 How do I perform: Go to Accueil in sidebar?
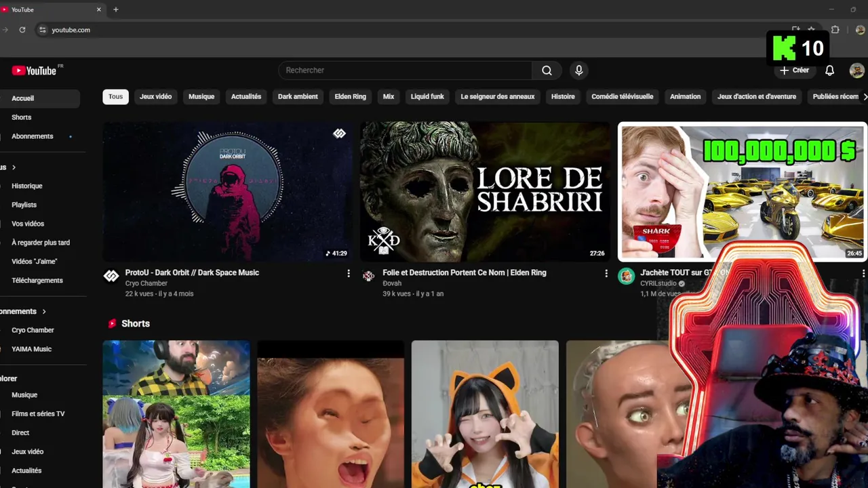40,98
